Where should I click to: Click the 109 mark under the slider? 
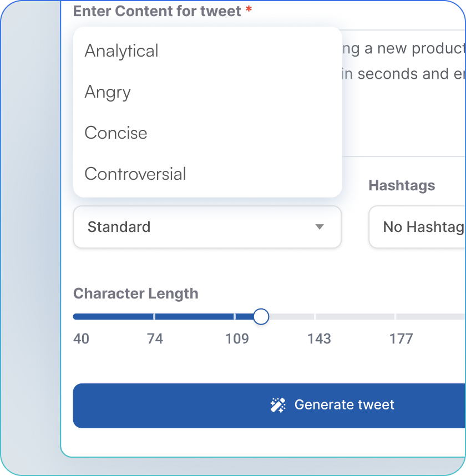237,338
